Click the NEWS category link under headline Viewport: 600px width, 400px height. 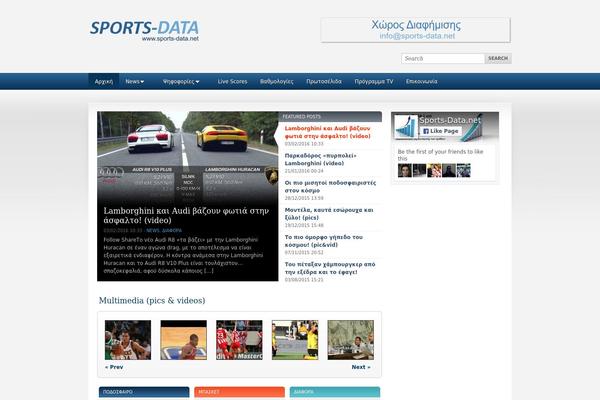(x=153, y=230)
